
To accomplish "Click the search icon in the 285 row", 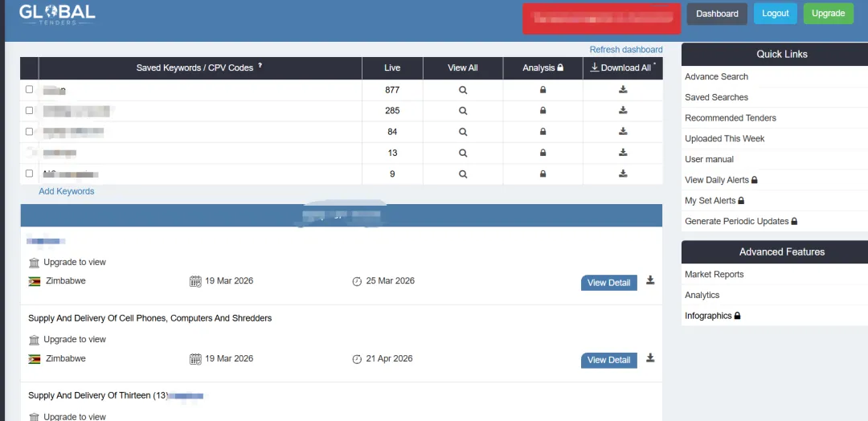I will pos(463,111).
